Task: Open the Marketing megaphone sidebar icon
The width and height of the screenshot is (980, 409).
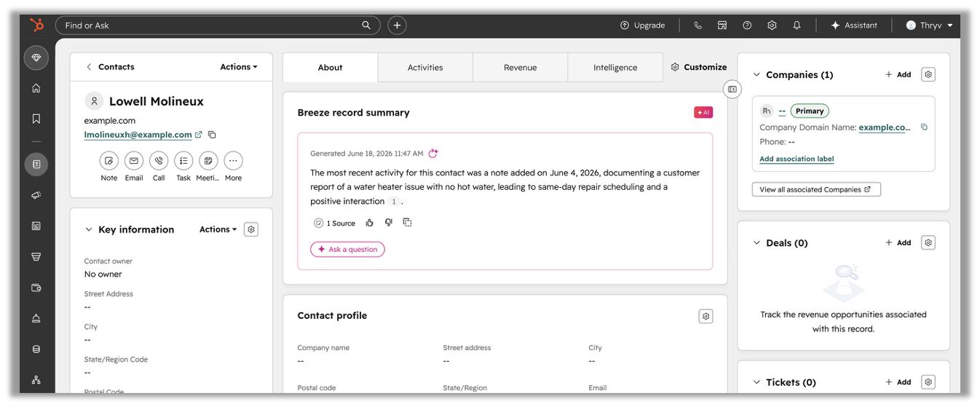Action: pyautogui.click(x=36, y=195)
